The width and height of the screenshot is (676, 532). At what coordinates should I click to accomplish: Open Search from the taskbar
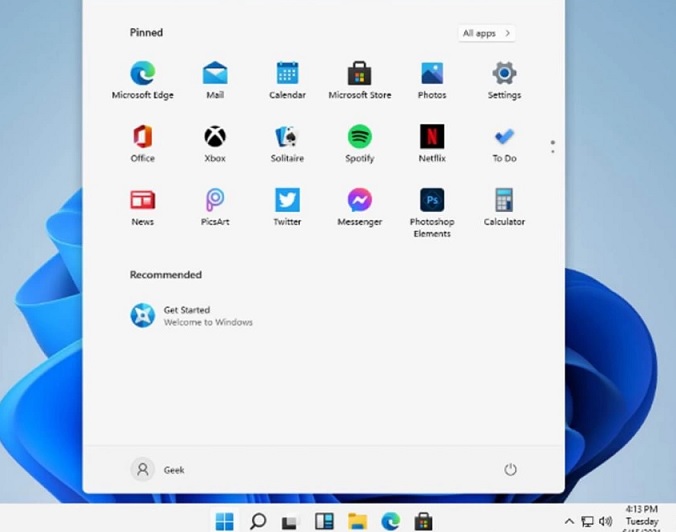(x=258, y=521)
